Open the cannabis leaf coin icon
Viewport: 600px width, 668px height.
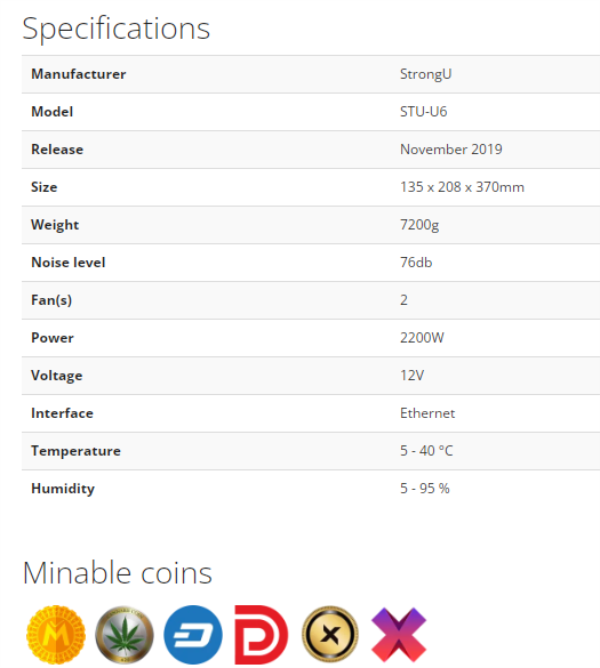coord(124,634)
